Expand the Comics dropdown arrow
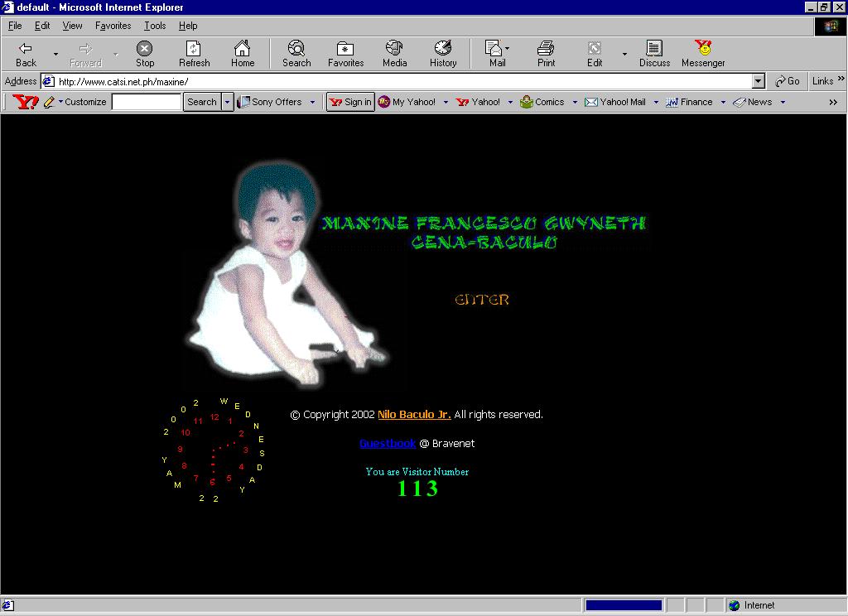Viewport: 848px width, 616px height. click(x=575, y=102)
